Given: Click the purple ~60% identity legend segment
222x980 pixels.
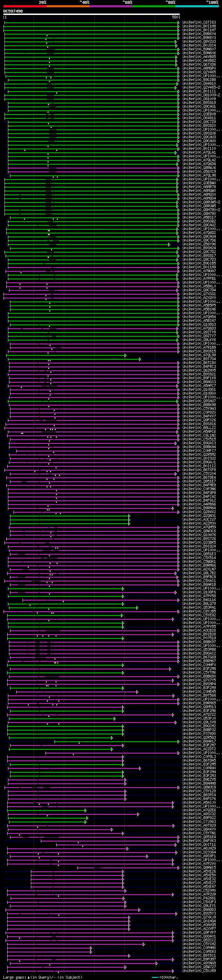Looking at the screenshot, I should 111,7.
